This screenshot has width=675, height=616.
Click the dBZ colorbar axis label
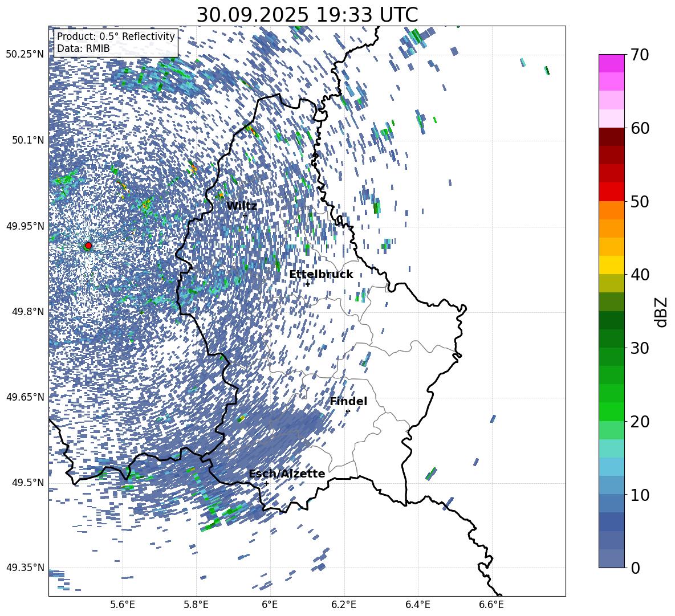[661, 312]
